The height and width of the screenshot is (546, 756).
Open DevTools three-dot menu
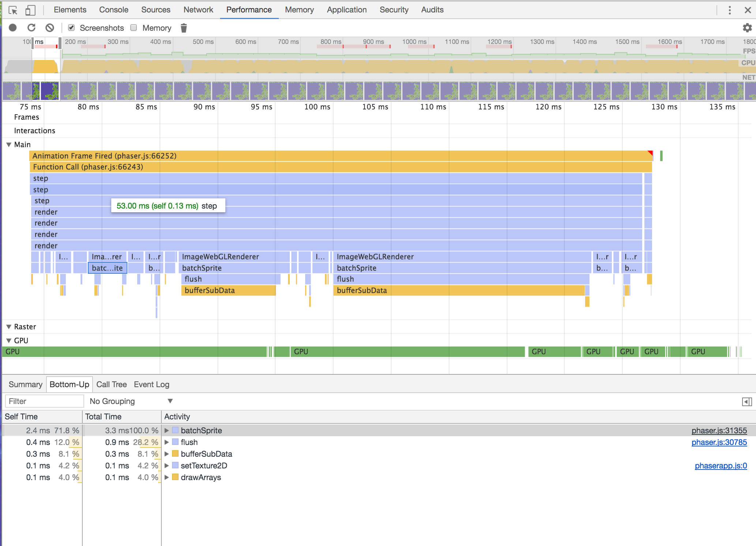(x=730, y=10)
